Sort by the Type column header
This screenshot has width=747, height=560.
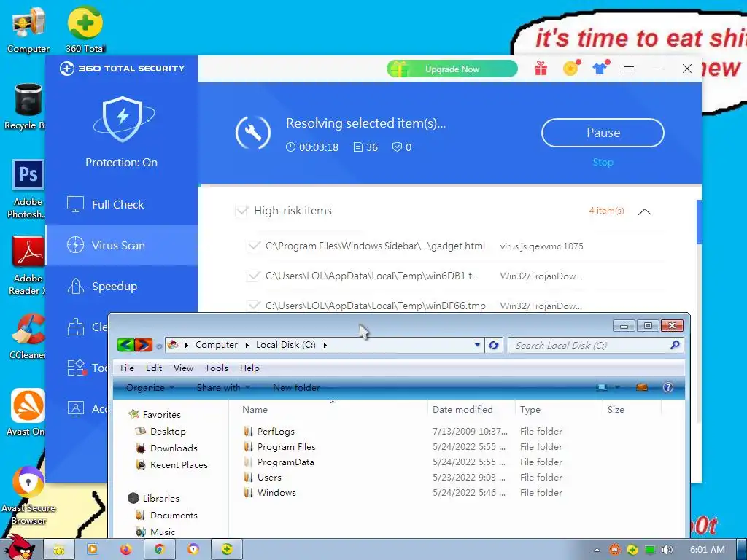point(558,410)
